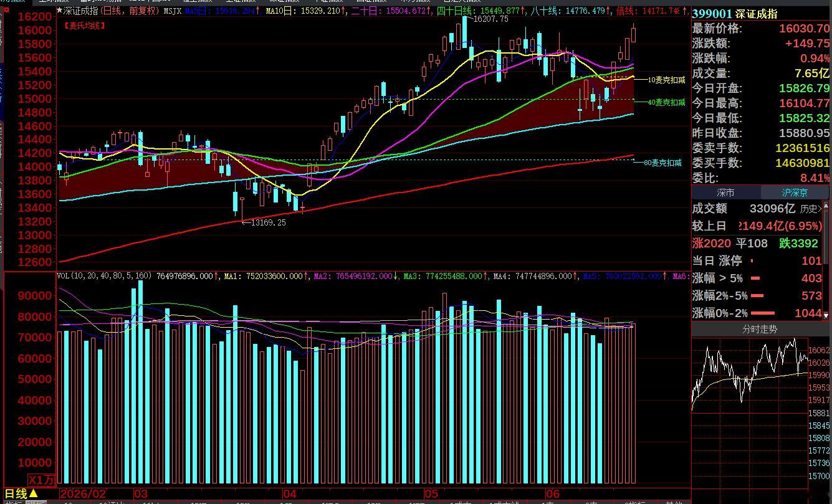832x504 pixels.
Task: Click the 八十线 14776.479 legend entry
Action: (x=570, y=11)
